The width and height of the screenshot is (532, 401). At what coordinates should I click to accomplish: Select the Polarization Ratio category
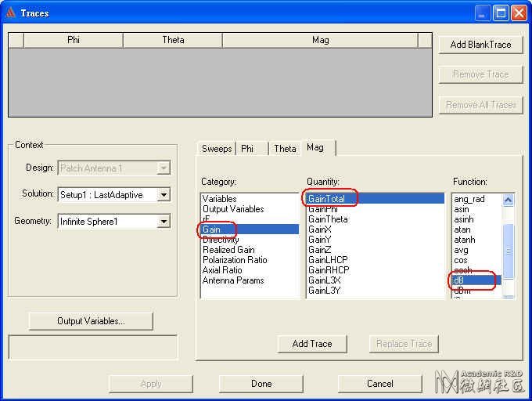tap(250, 260)
